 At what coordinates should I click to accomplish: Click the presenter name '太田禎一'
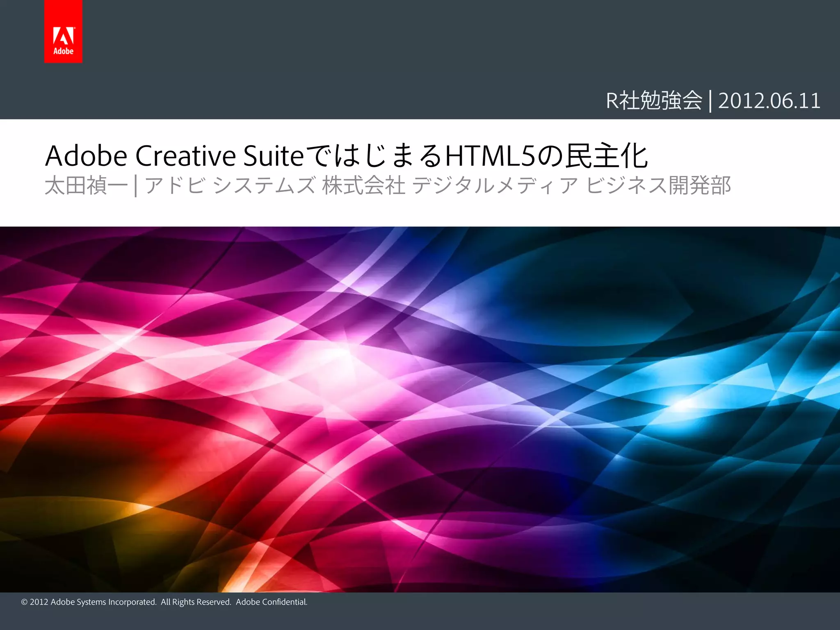pos(86,185)
